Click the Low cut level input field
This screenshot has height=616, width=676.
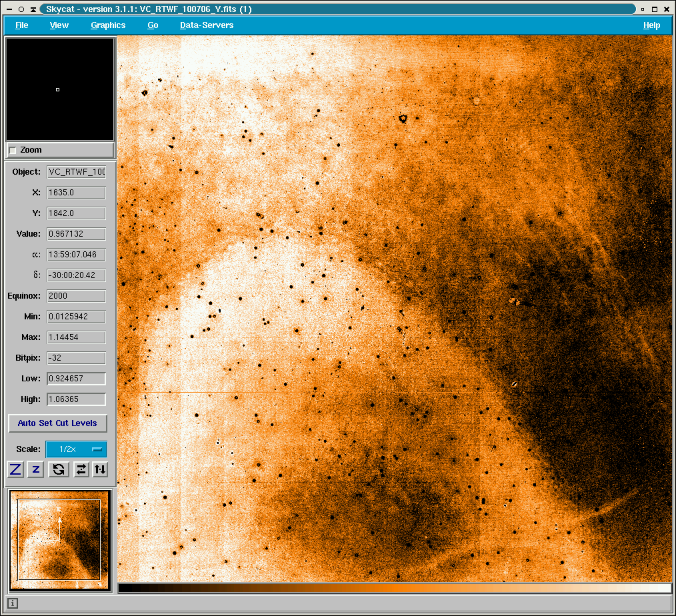(76, 379)
